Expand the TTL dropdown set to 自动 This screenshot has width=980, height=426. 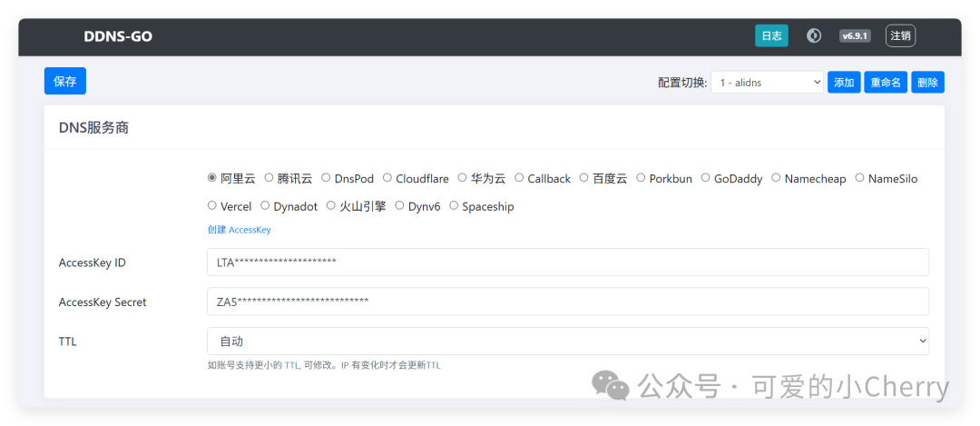(568, 341)
